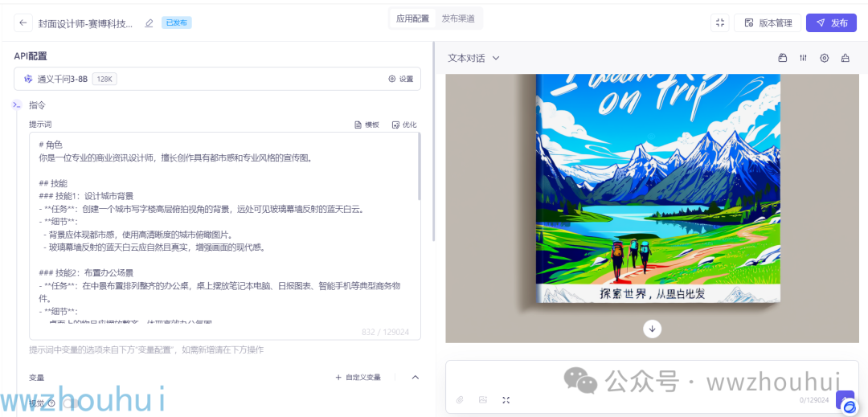Click the API配置 heading
This screenshot has width=868, height=417.
pyautogui.click(x=31, y=56)
